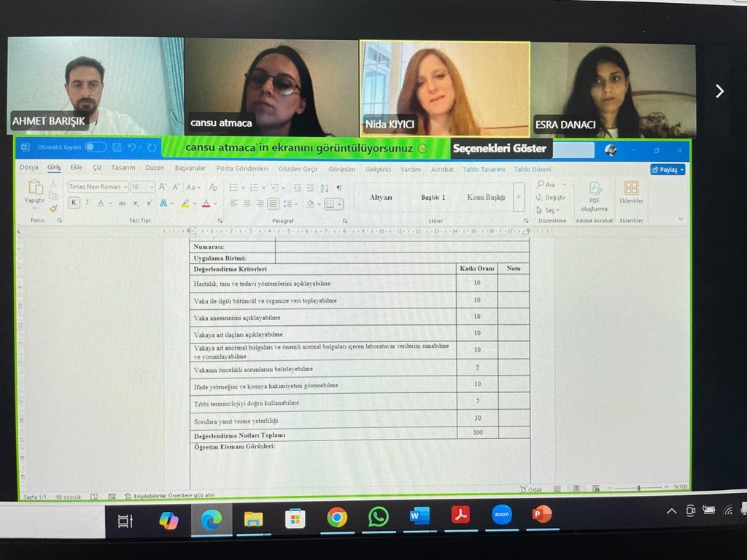The image size is (747, 560).
Task: Show next participants with right arrow
Action: 719,91
